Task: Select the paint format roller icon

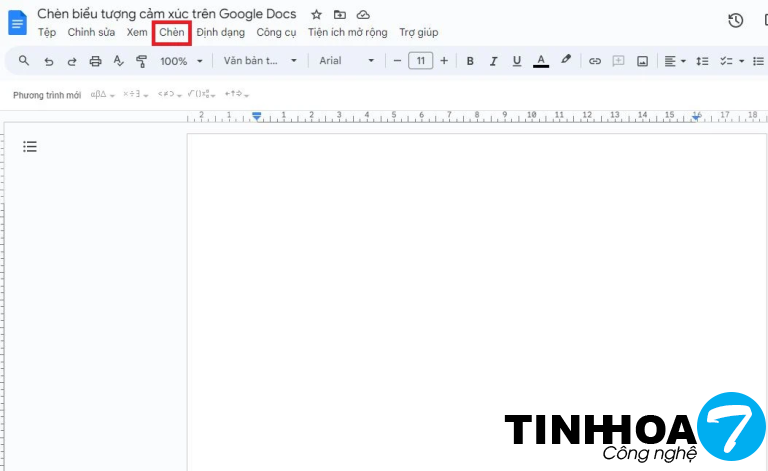Action: 141,61
